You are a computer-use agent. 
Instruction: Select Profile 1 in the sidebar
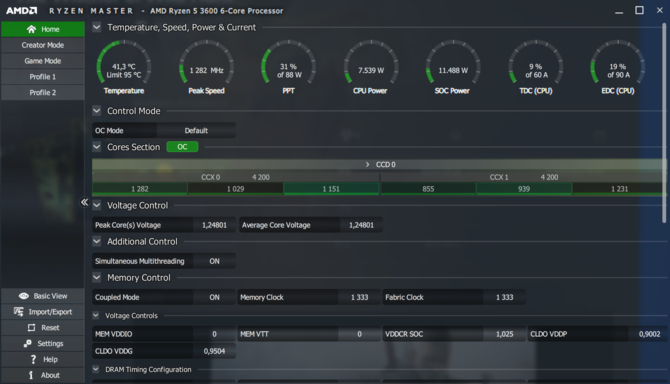43,76
